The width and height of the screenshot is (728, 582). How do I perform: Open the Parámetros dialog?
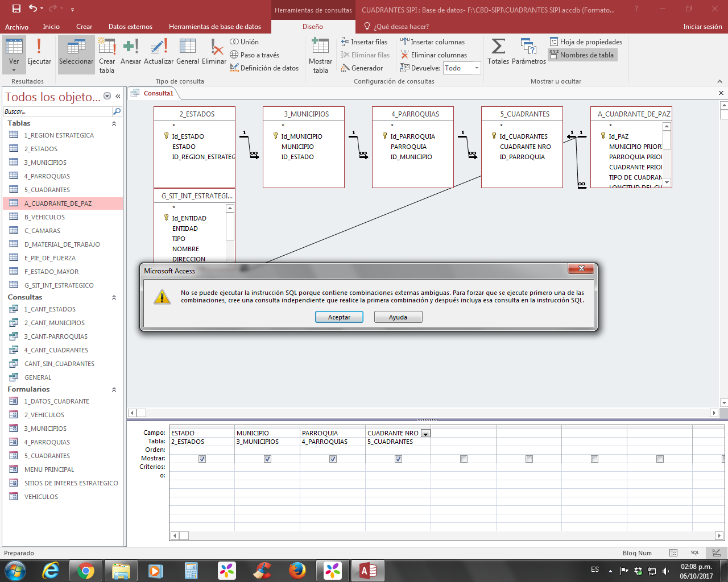pos(529,51)
